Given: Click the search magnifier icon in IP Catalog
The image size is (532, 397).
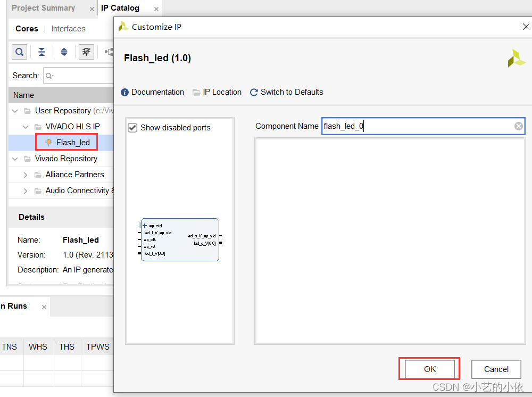Looking at the screenshot, I should point(19,52).
